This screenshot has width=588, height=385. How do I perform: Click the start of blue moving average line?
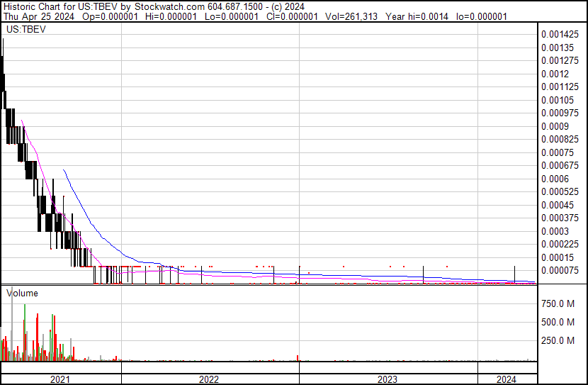(x=64, y=170)
